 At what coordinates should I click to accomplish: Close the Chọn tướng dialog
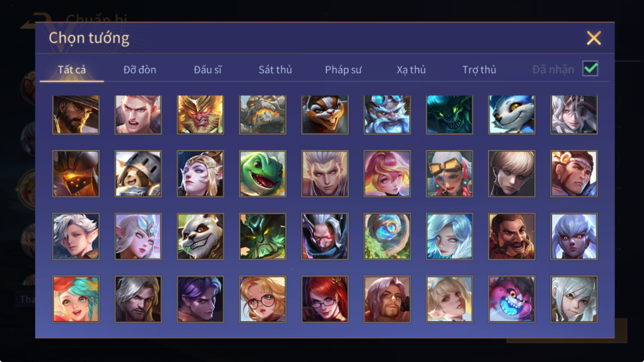click(593, 38)
